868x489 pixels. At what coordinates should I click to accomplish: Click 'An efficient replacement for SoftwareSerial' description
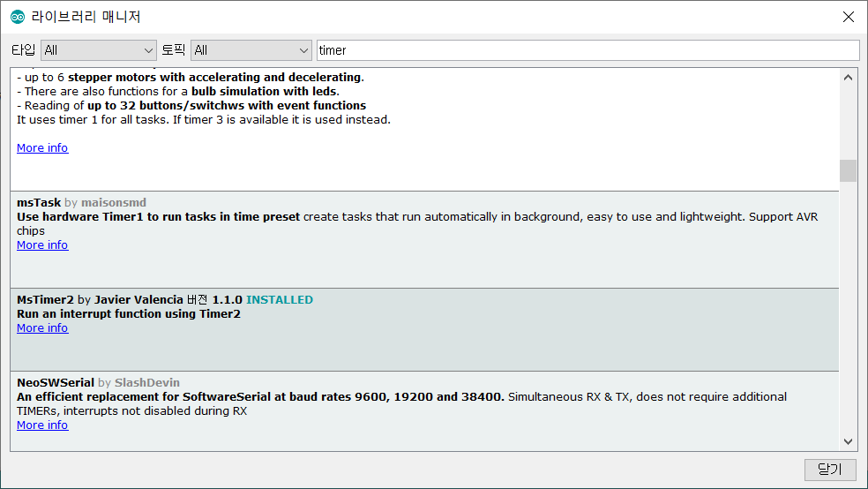401,403
